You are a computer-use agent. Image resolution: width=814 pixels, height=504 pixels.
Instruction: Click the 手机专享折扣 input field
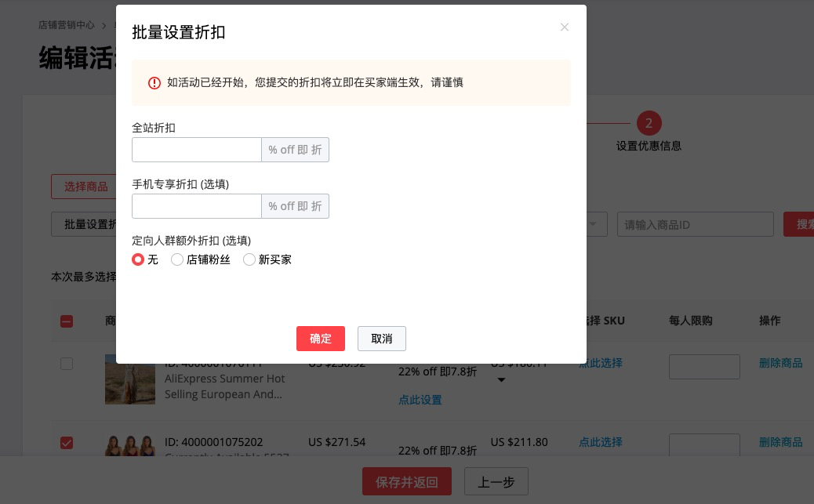tap(197, 206)
